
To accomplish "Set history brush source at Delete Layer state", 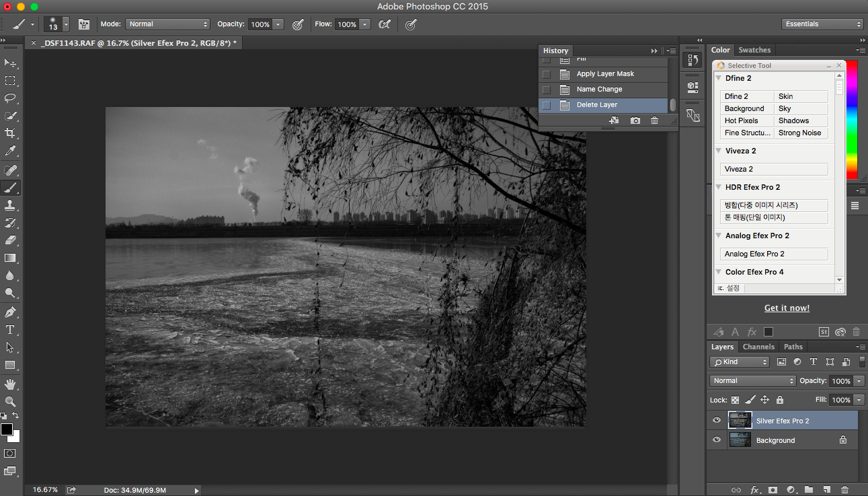I will point(547,105).
